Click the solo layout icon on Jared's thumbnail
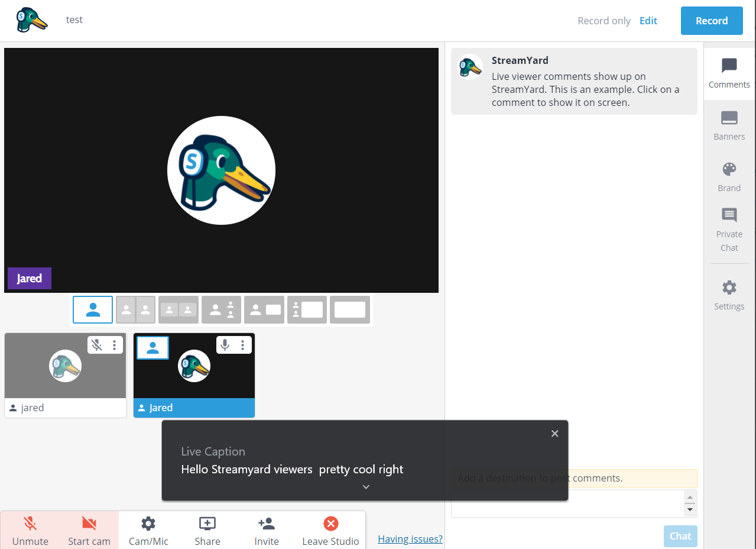Viewport: 756px width, 549px height. (x=153, y=348)
